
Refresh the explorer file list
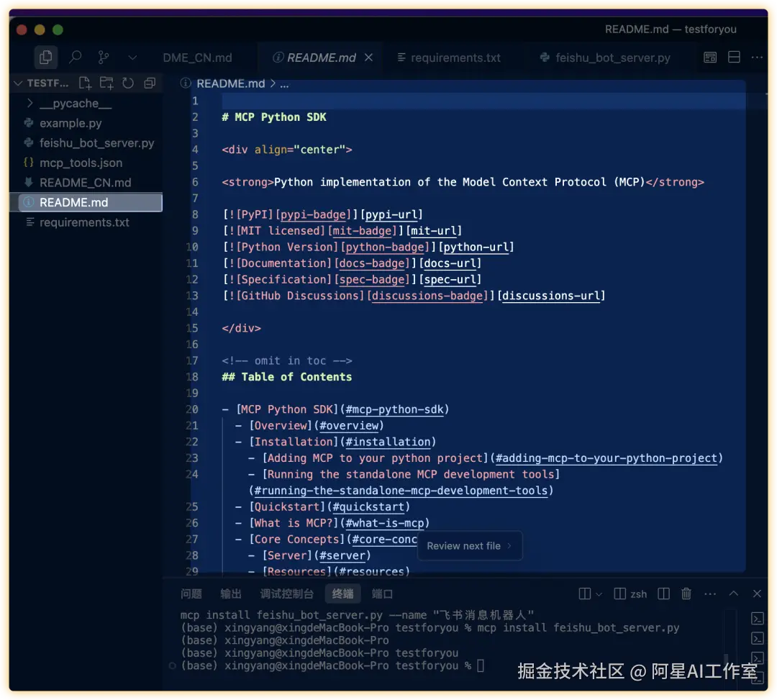tap(128, 83)
